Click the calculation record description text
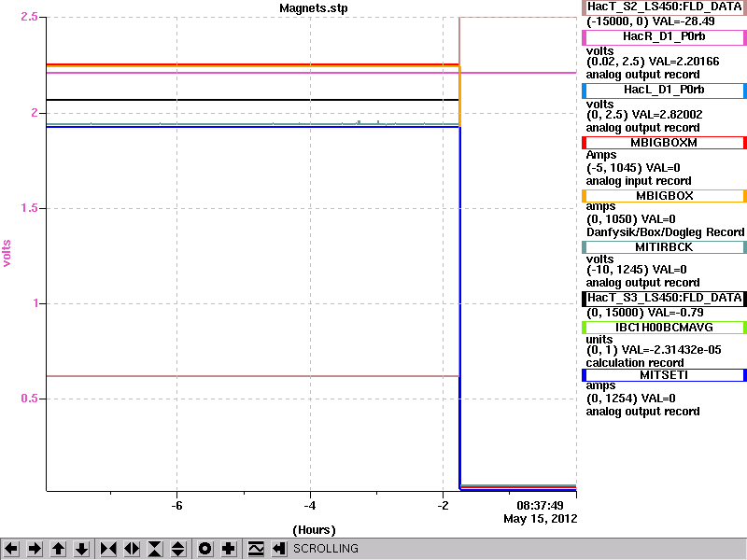The height and width of the screenshot is (560, 747). pos(635,363)
